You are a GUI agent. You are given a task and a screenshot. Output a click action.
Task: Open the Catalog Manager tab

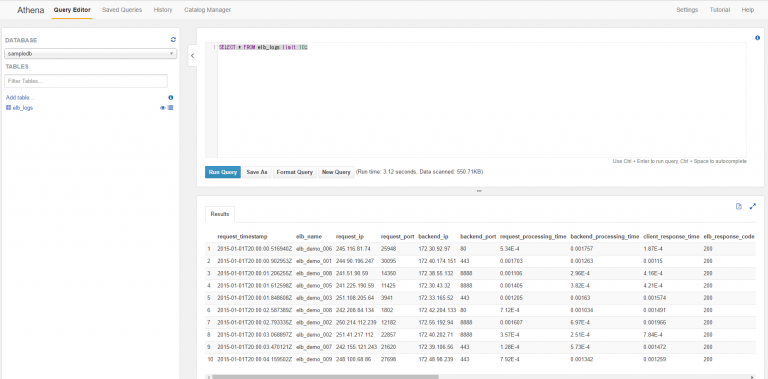pyautogui.click(x=207, y=10)
